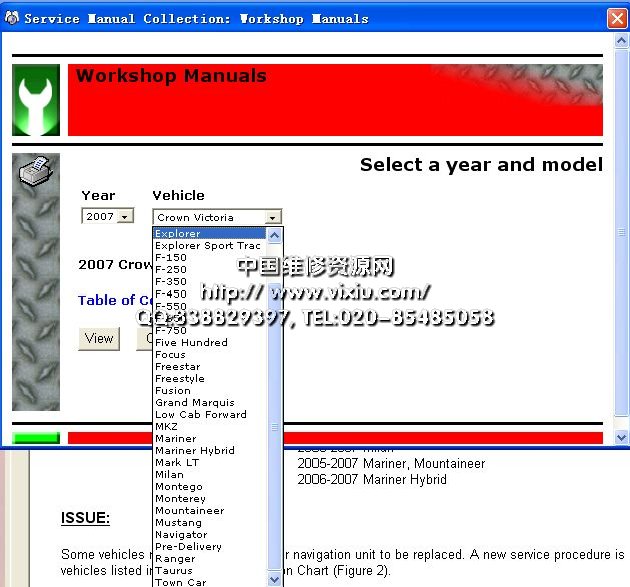This screenshot has width=630, height=587.
Task: Choose Town Car from the list
Action: (x=180, y=583)
